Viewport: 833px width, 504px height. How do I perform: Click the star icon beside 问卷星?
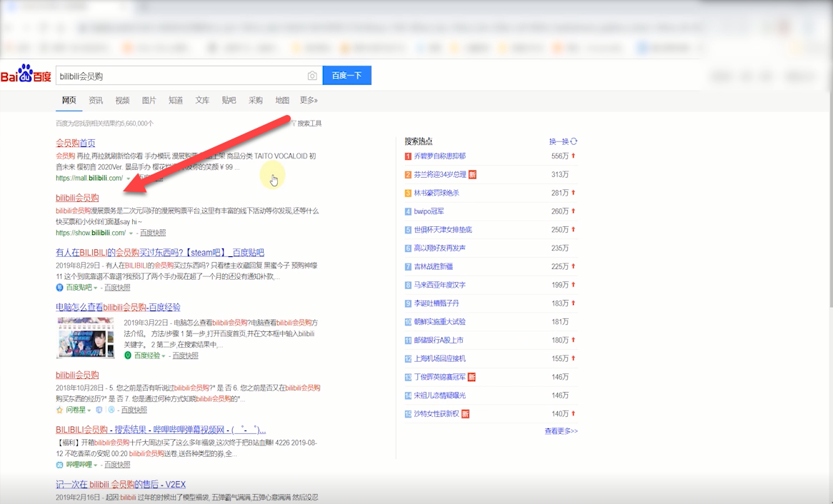[x=59, y=410]
